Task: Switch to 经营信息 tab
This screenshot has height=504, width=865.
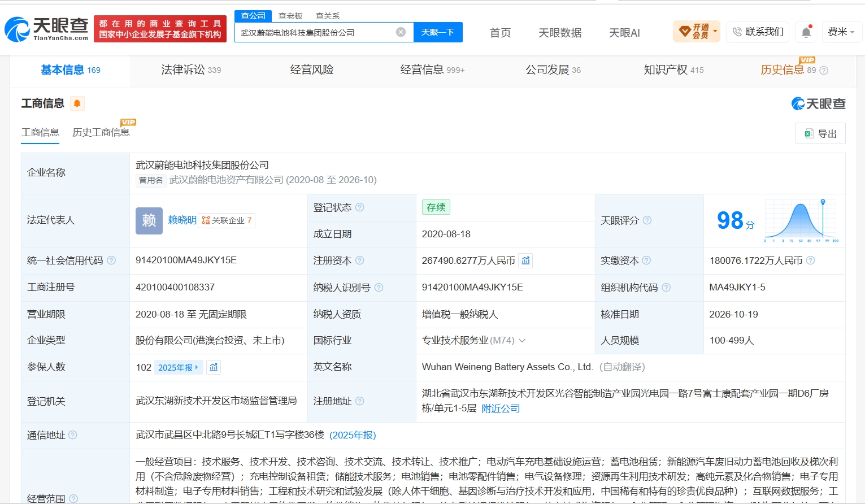Action: click(432, 69)
